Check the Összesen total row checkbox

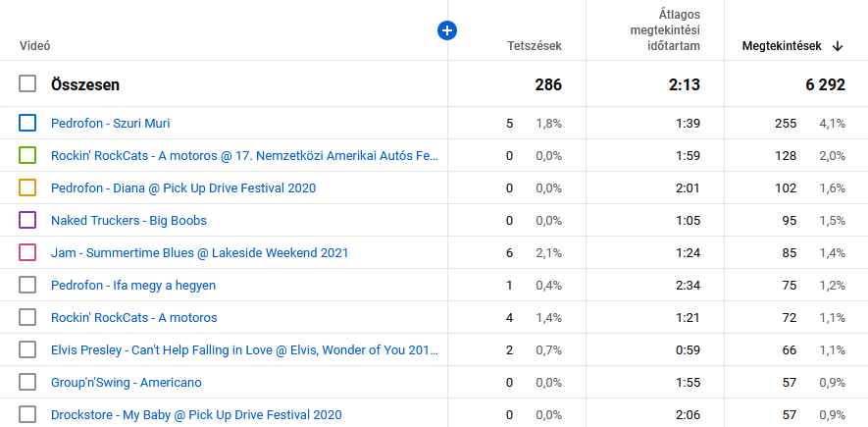[27, 84]
